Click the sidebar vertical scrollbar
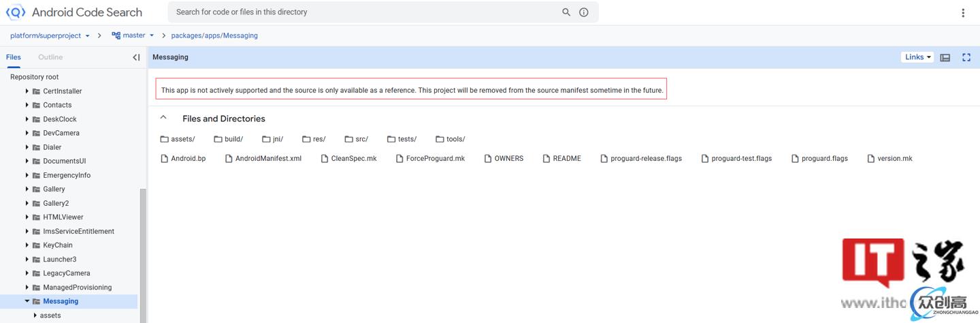 [x=143, y=252]
